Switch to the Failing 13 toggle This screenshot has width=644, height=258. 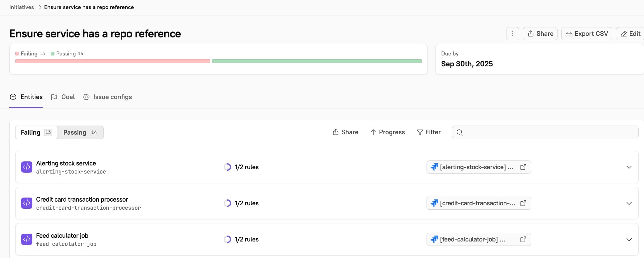(x=36, y=132)
